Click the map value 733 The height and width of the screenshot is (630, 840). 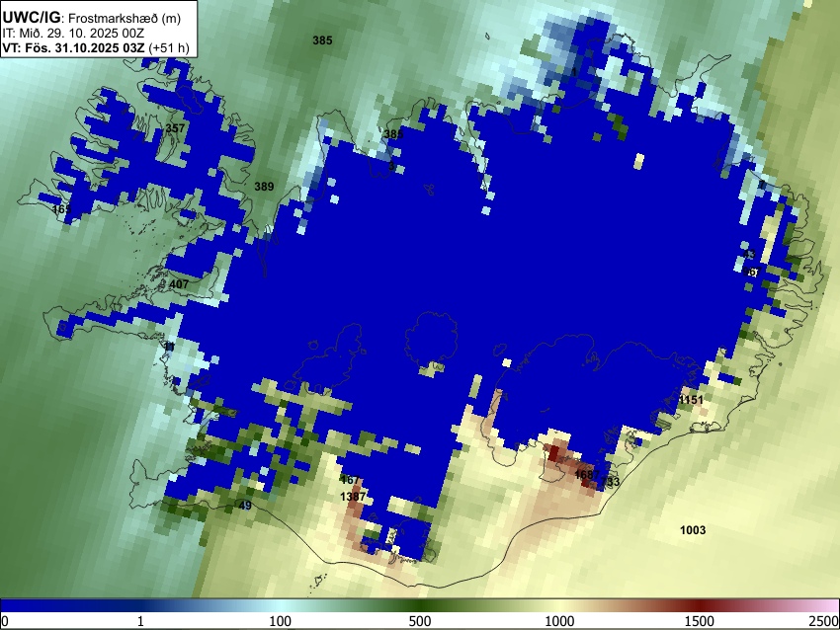610,482
